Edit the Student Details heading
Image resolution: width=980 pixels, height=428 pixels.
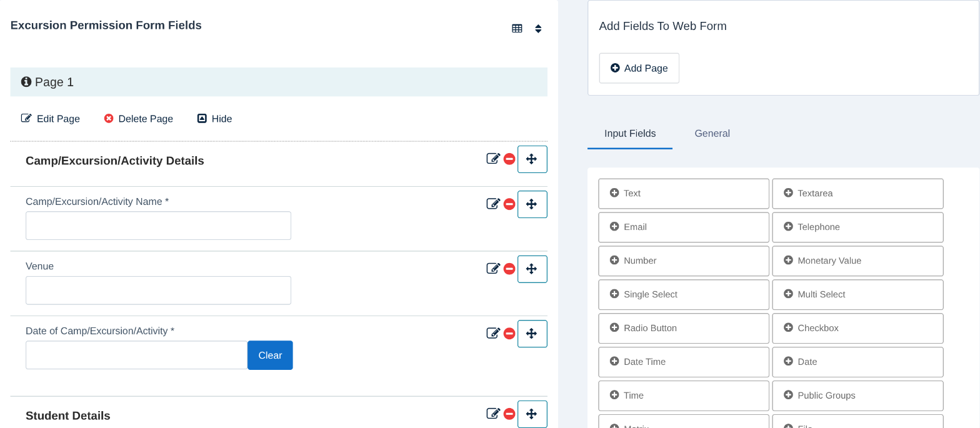[x=493, y=414]
